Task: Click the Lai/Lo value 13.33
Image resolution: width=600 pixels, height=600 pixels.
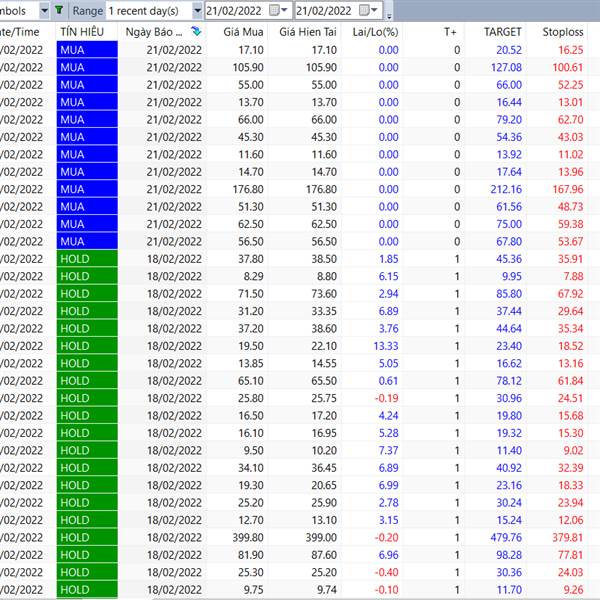Action: click(x=386, y=346)
